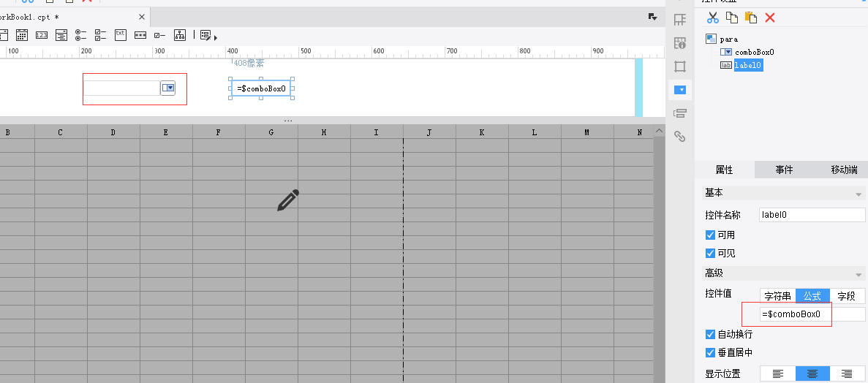Viewport: 868px width, 383px height.
Task: Choose 字段 as widget value type
Action: click(x=847, y=296)
